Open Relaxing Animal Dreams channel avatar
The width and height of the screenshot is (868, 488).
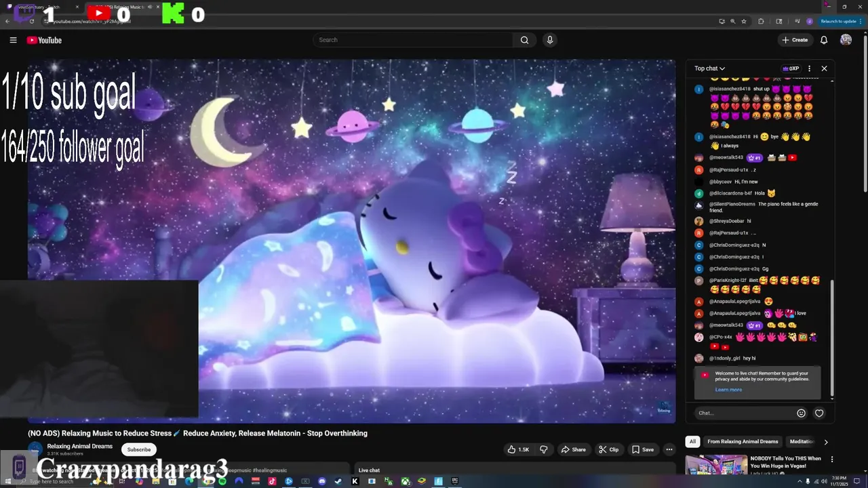pos(35,449)
